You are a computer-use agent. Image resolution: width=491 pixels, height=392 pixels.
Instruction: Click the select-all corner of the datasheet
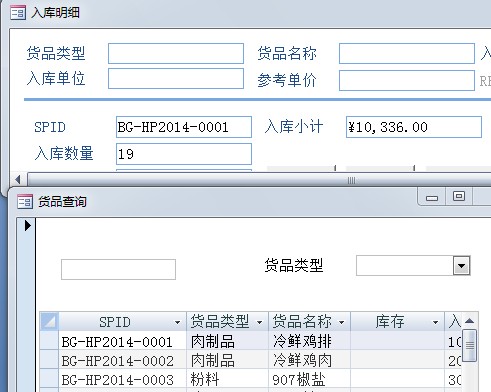[49, 322]
